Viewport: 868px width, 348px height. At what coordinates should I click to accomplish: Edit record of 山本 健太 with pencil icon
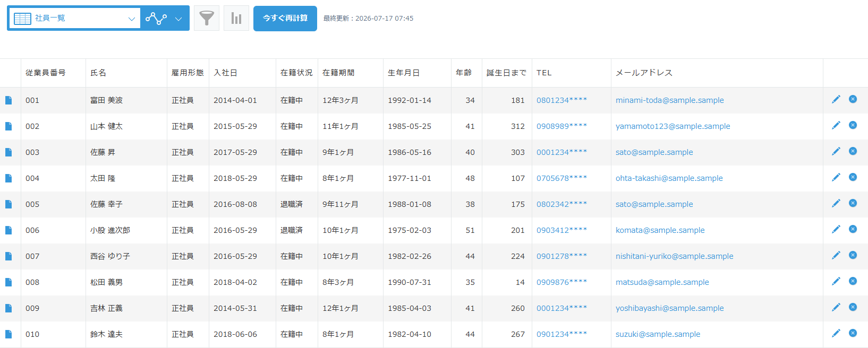(x=836, y=125)
